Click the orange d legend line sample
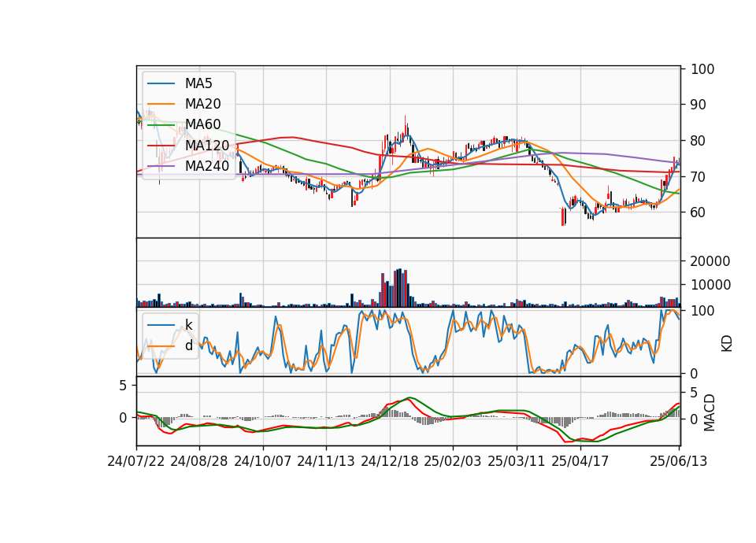The width and height of the screenshot is (756, 543). (x=161, y=346)
